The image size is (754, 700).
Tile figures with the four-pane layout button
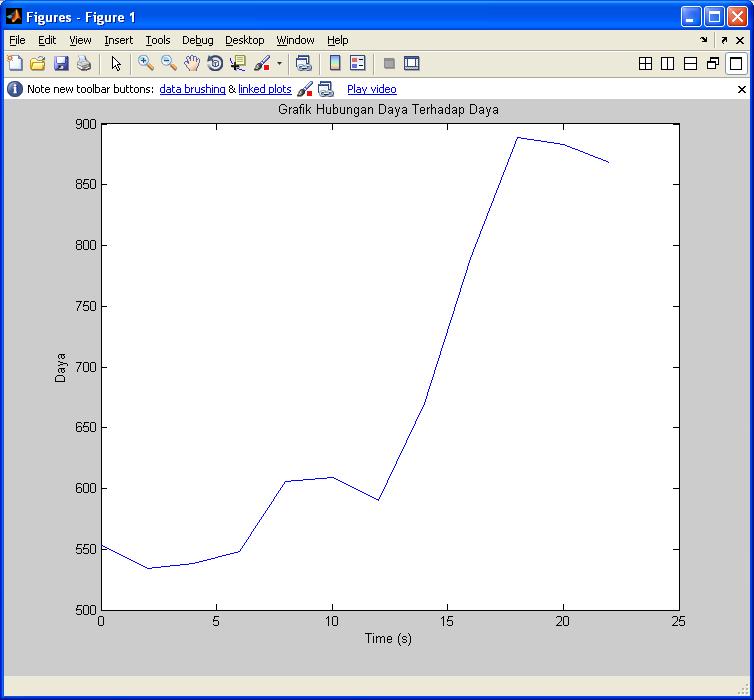[645, 64]
